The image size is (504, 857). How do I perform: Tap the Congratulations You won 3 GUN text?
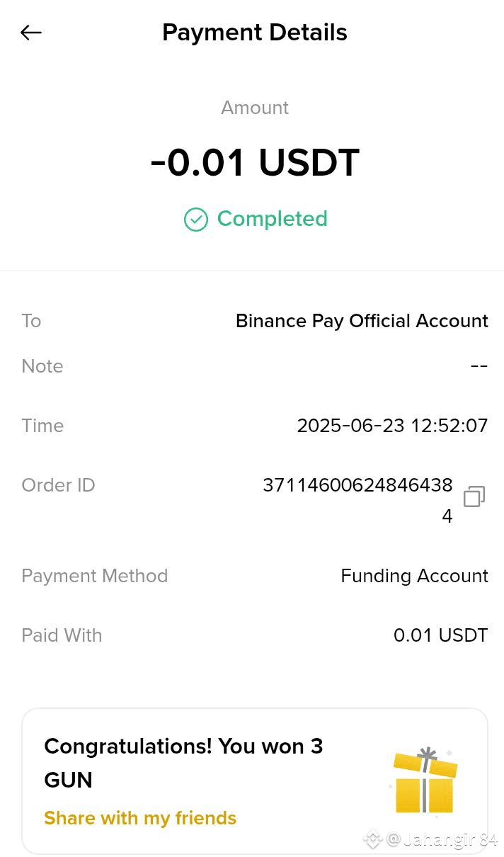(183, 763)
